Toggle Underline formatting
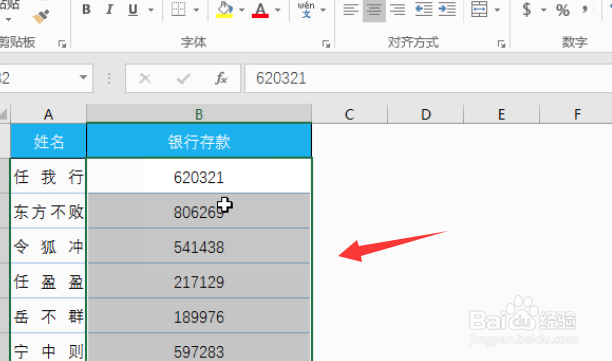Viewport: 612px width, 361px height. point(133,9)
